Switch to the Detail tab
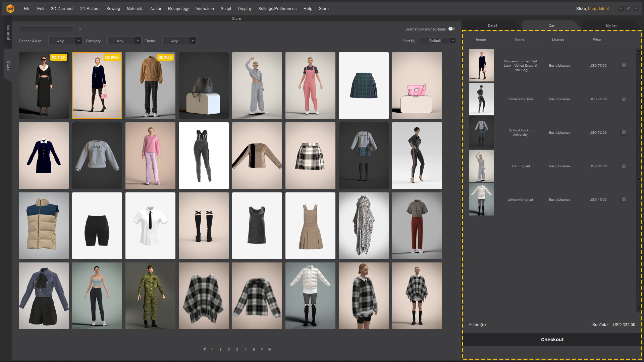The height and width of the screenshot is (362, 644). [x=492, y=26]
